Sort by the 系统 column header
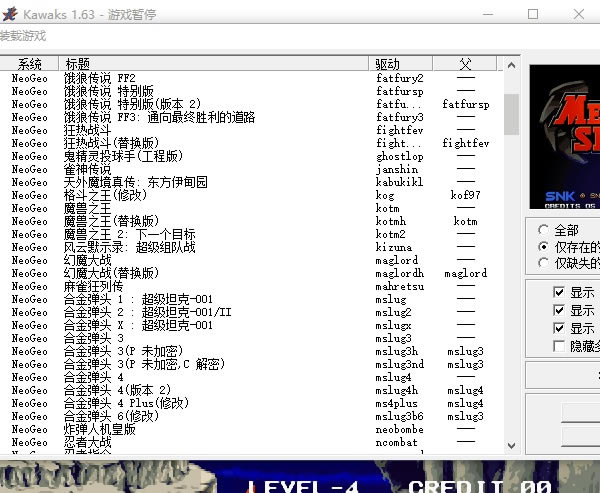This screenshot has height=493, width=600. pyautogui.click(x=29, y=64)
